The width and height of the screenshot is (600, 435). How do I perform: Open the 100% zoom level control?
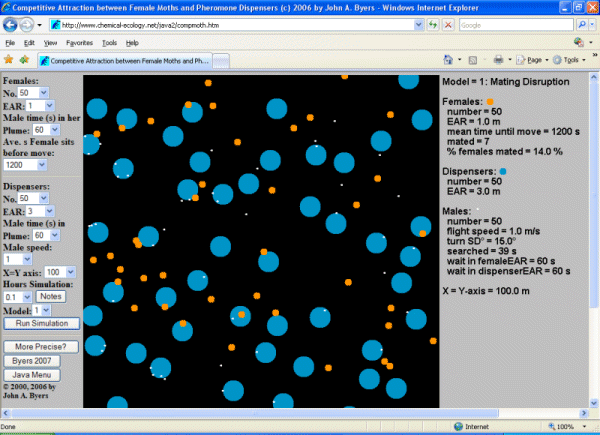(x=569, y=427)
